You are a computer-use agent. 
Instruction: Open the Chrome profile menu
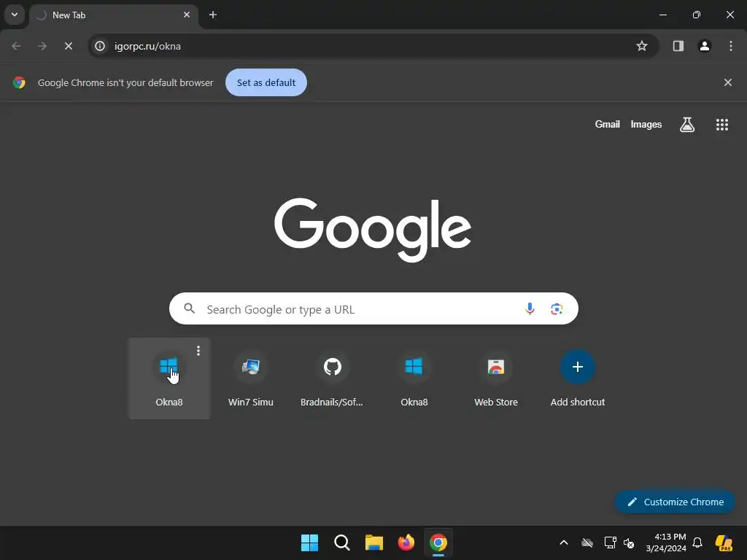coord(705,46)
